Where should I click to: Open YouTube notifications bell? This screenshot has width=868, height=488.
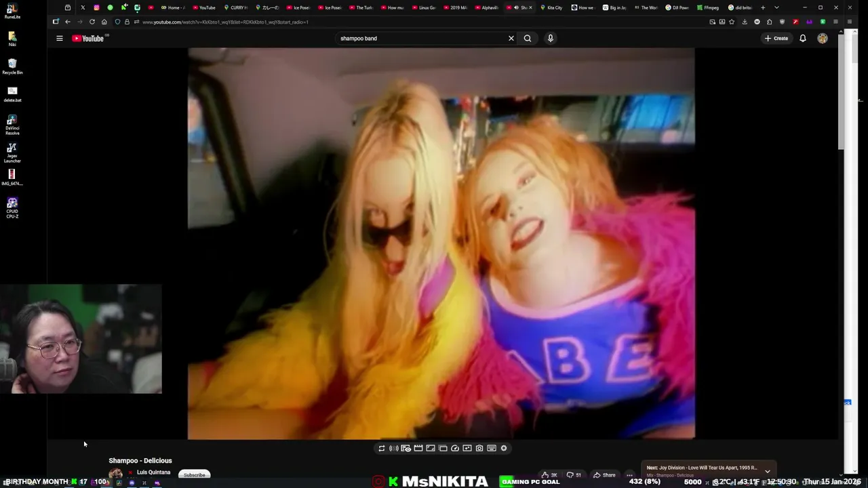pos(803,39)
